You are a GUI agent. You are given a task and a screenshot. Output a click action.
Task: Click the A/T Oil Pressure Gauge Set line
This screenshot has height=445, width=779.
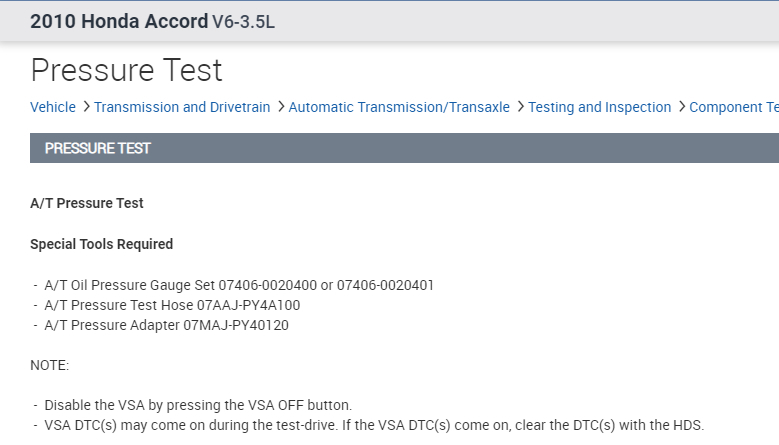(239, 285)
